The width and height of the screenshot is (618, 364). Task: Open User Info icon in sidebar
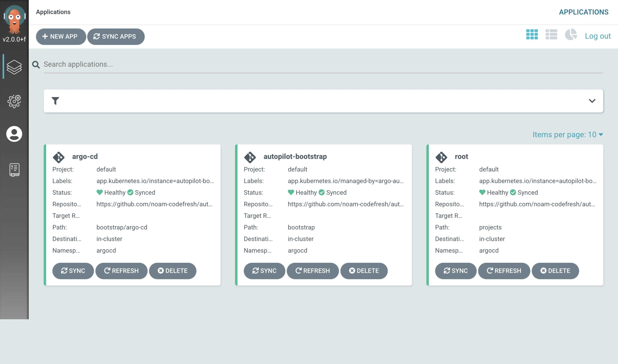point(14,134)
